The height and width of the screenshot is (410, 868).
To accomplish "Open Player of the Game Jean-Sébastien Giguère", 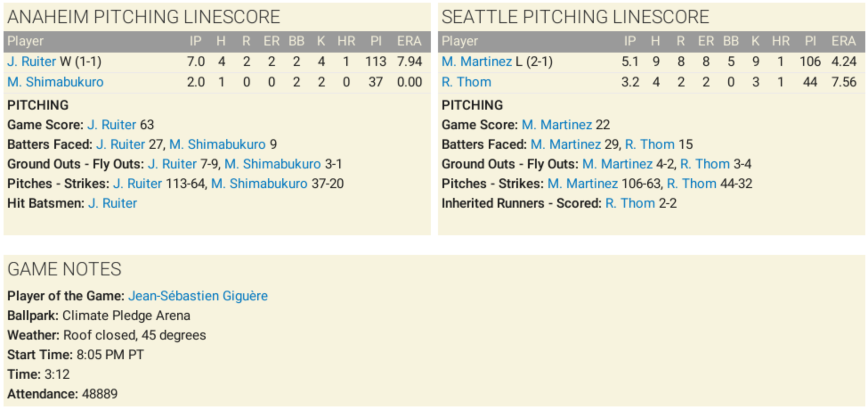I will [x=198, y=296].
